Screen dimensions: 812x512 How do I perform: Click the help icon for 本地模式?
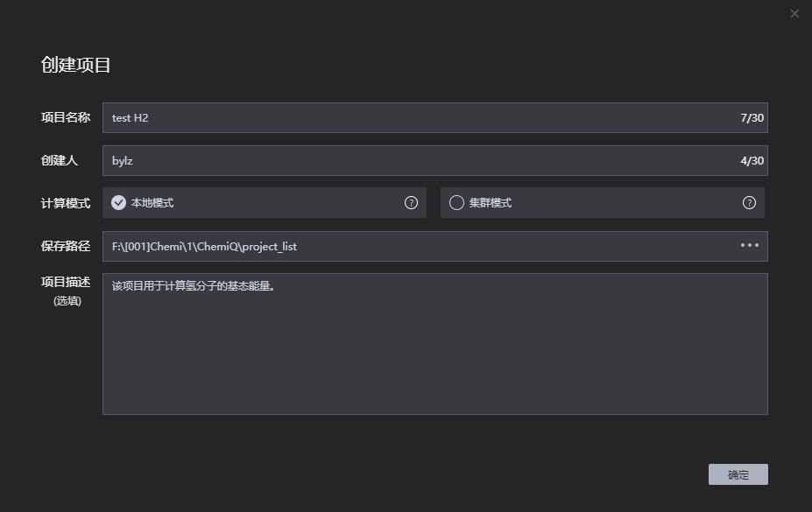411,203
